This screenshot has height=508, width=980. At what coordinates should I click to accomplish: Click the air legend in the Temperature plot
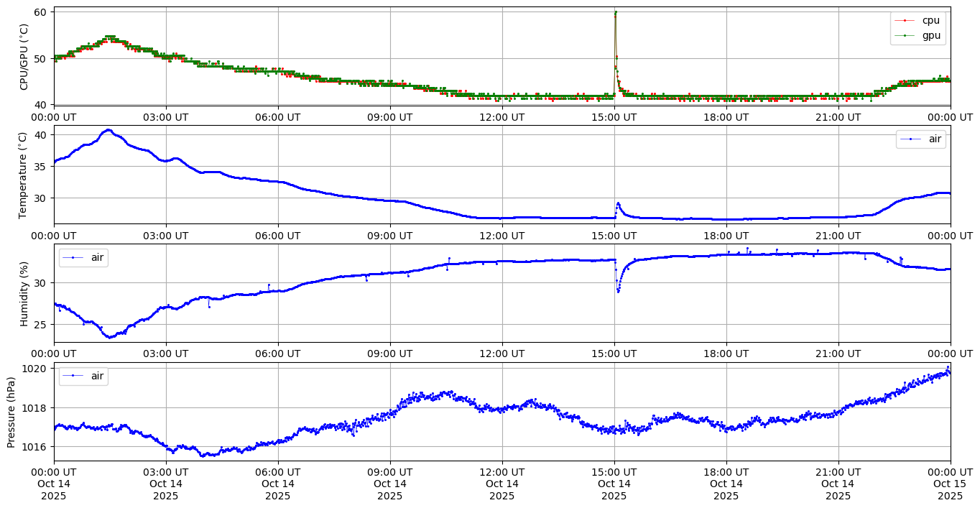coord(935,139)
